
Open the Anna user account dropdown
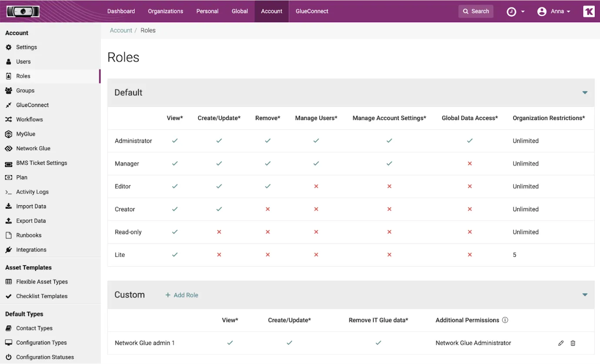(554, 11)
